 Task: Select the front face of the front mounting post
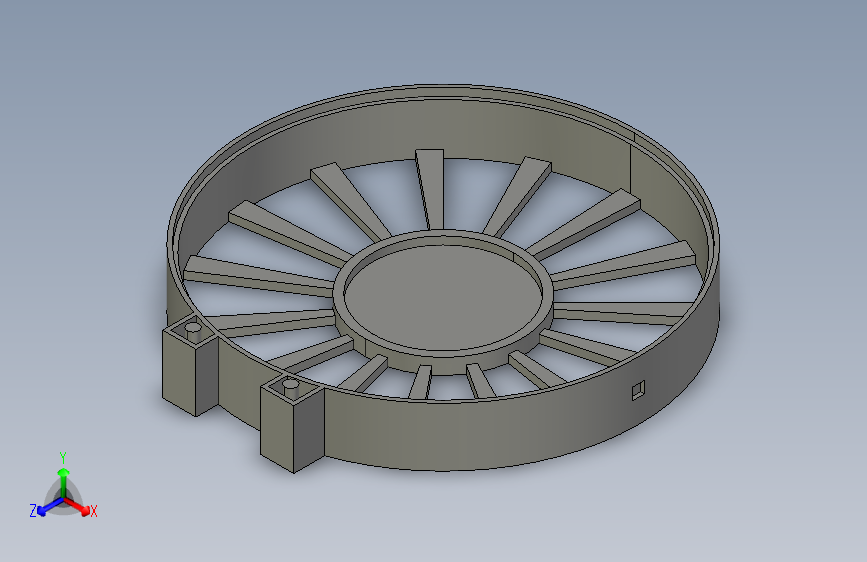pyautogui.click(x=276, y=428)
